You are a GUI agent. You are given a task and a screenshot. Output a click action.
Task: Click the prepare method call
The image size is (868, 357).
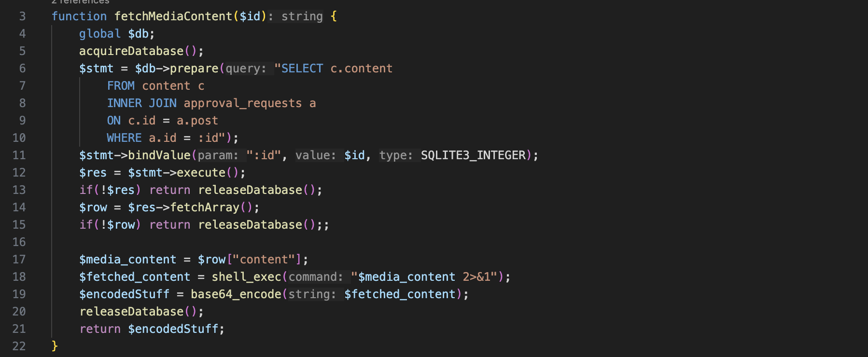click(x=194, y=69)
